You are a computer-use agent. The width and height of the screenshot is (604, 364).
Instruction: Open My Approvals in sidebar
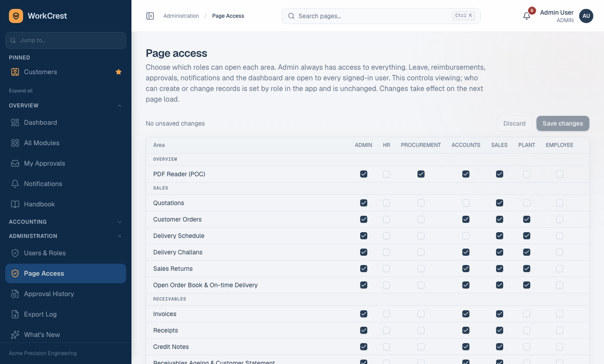tap(66, 163)
